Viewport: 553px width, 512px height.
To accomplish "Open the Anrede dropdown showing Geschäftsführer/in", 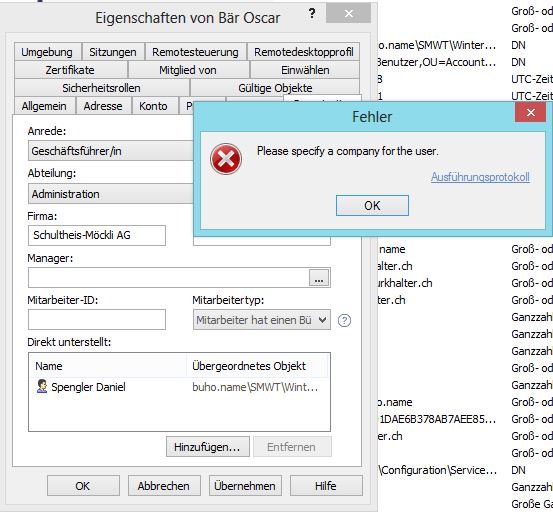I will (111, 151).
